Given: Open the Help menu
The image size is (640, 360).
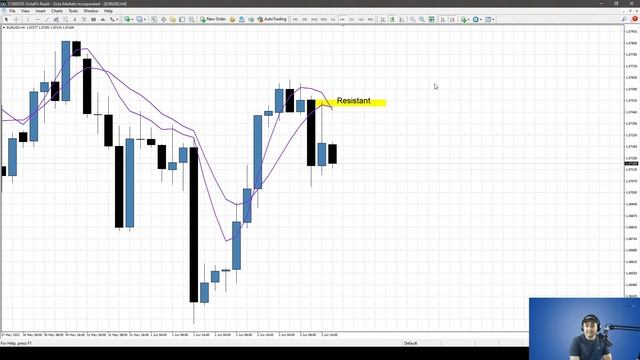Looking at the screenshot, I should pyautogui.click(x=108, y=11).
